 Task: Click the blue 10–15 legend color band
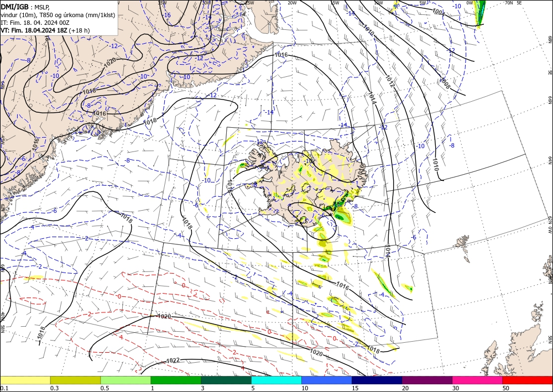(327, 380)
